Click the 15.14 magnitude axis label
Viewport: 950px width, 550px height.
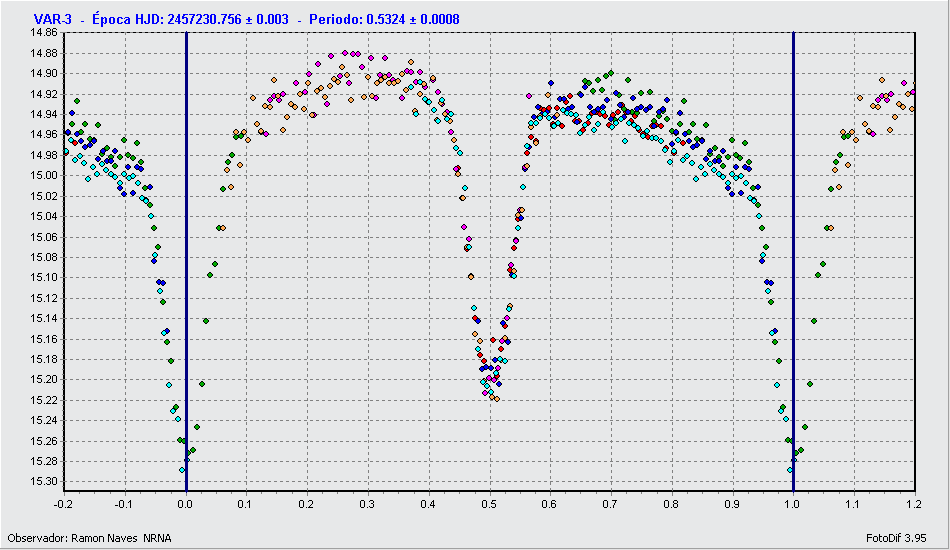[x=44, y=318]
